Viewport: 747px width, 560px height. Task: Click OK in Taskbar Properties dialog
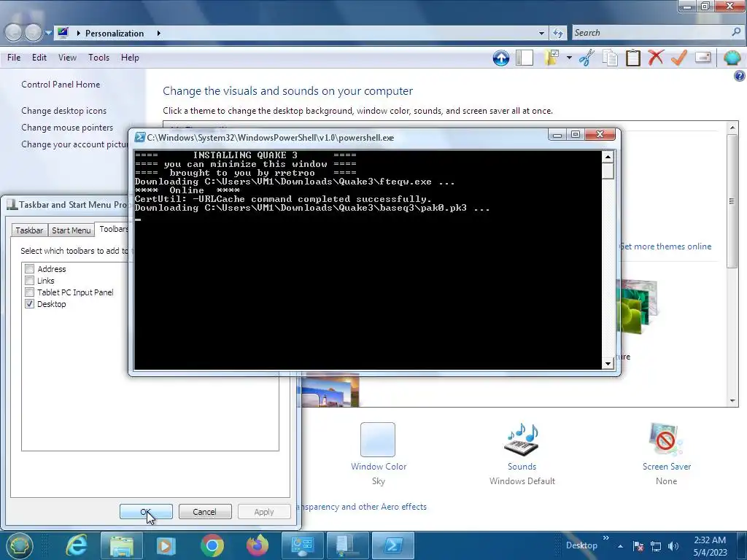coord(146,511)
